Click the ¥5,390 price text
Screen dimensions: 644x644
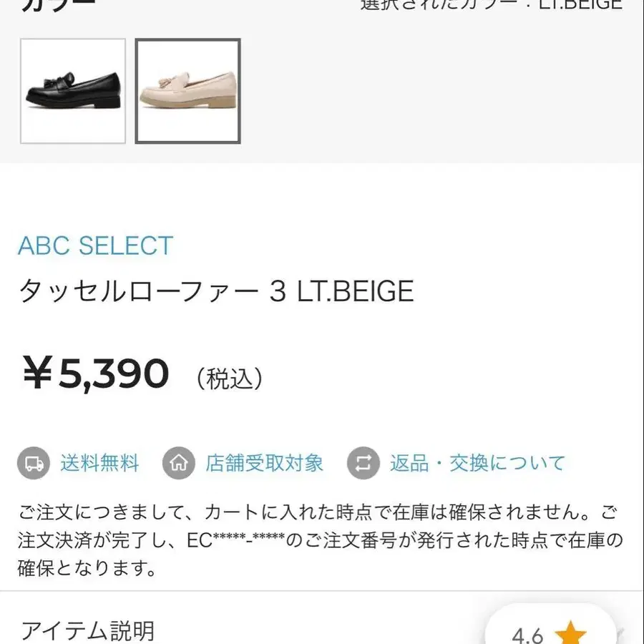tap(95, 374)
